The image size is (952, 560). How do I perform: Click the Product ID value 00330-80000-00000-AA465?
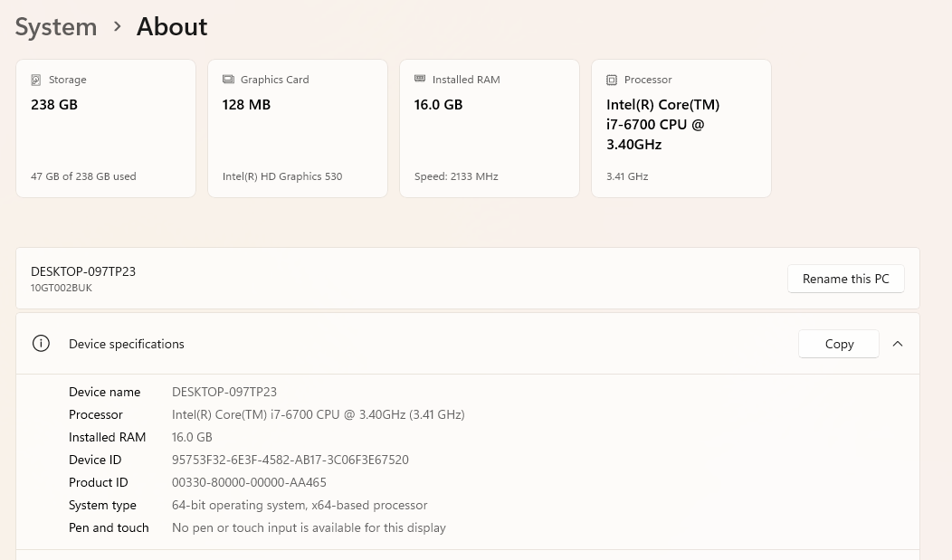249,482
